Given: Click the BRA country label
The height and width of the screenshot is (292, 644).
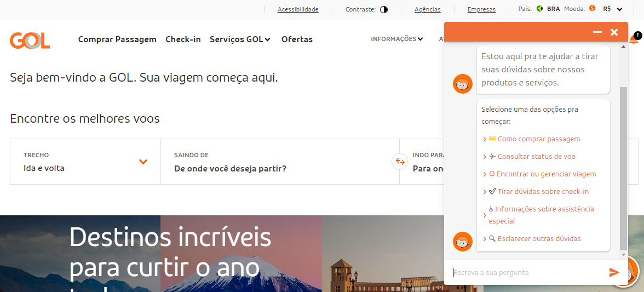Looking at the screenshot, I should click(x=553, y=9).
